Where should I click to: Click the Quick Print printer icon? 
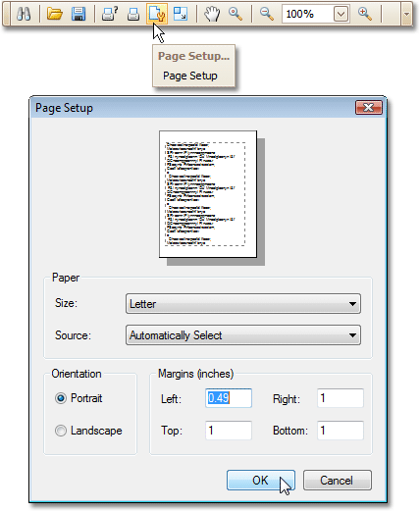point(133,14)
